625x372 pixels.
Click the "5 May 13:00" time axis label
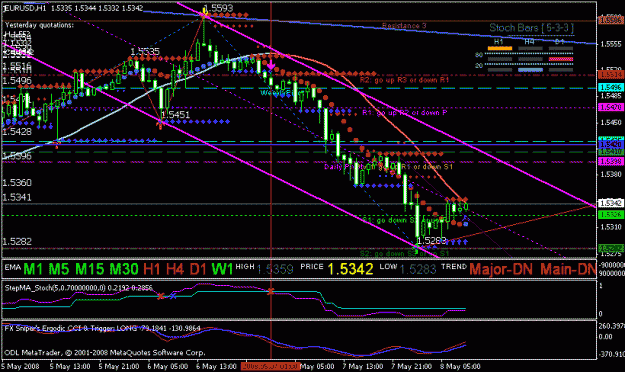pos(70,366)
